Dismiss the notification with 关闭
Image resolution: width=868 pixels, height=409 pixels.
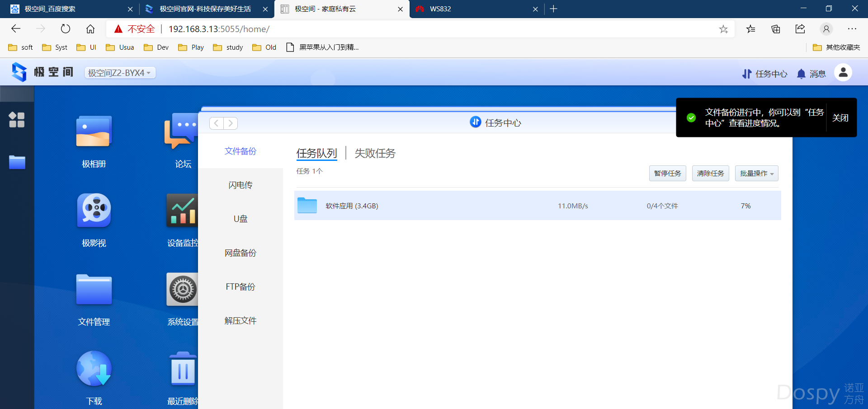coord(840,118)
